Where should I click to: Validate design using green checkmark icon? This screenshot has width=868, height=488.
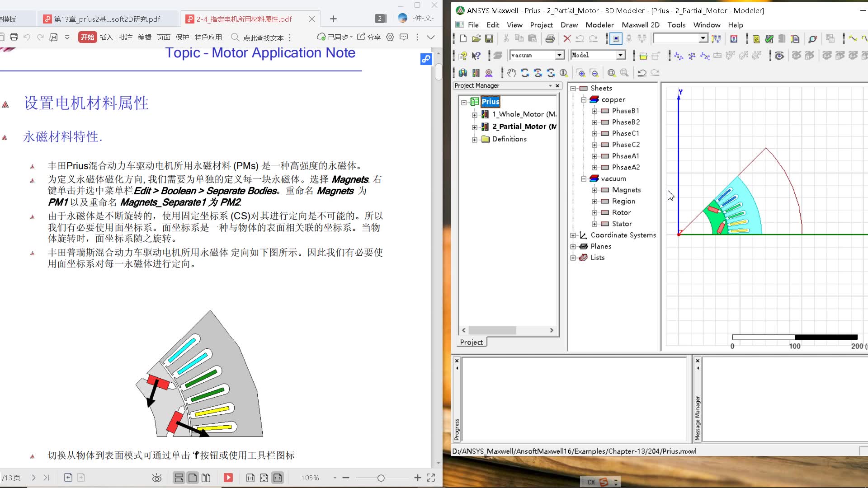769,39
